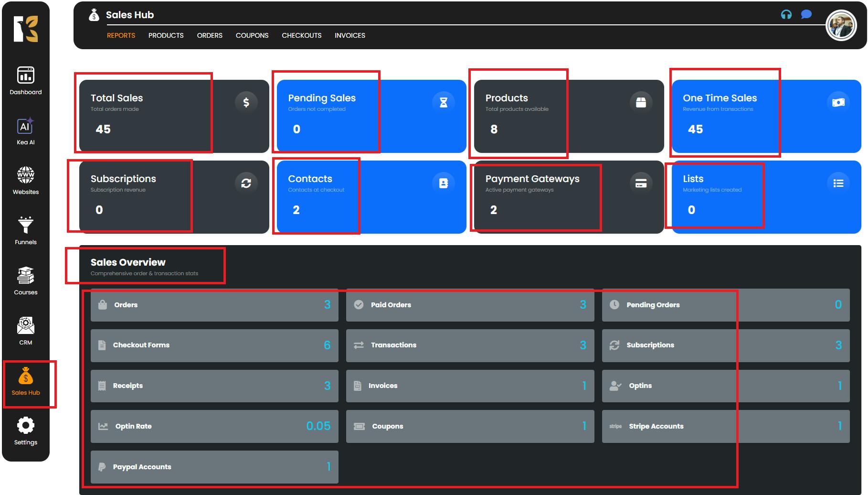
Task: Click the Payment Gateways card
Action: click(x=568, y=197)
